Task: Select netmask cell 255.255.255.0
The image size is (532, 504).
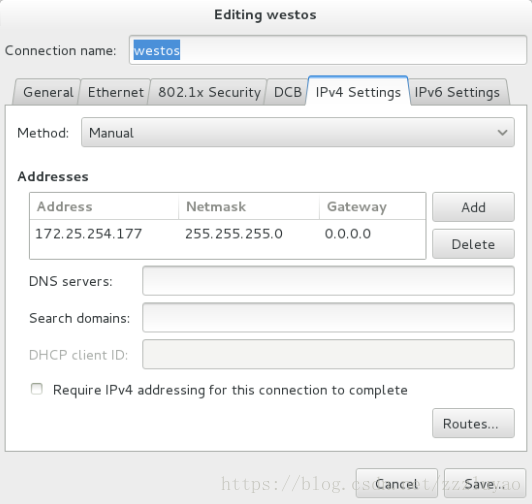Action: click(x=234, y=234)
